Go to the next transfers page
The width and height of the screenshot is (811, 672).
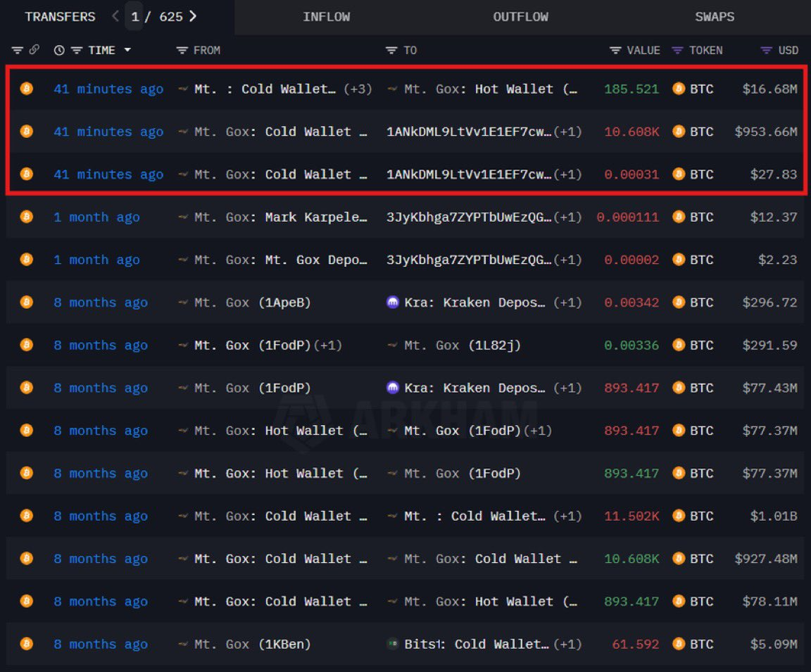click(193, 16)
